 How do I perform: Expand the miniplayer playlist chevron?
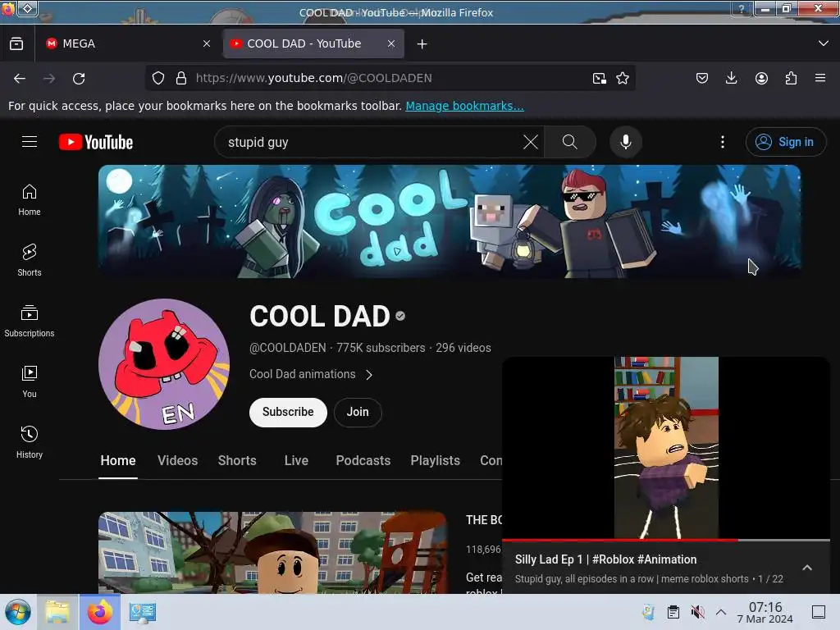point(807,568)
